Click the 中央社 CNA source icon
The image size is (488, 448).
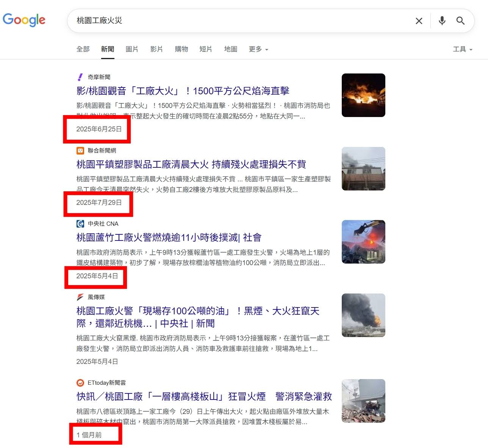80,224
